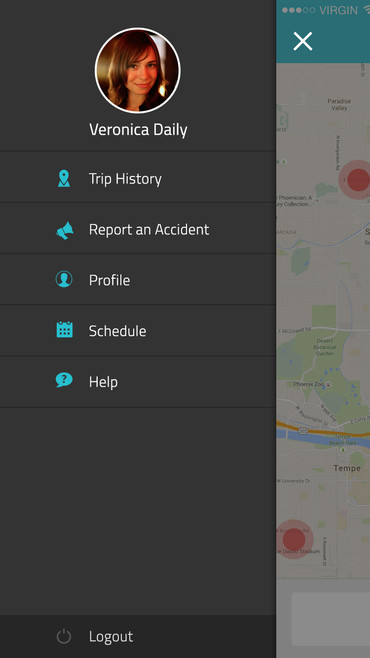Select Report an Accident
This screenshot has width=370, height=658.
click(138, 229)
